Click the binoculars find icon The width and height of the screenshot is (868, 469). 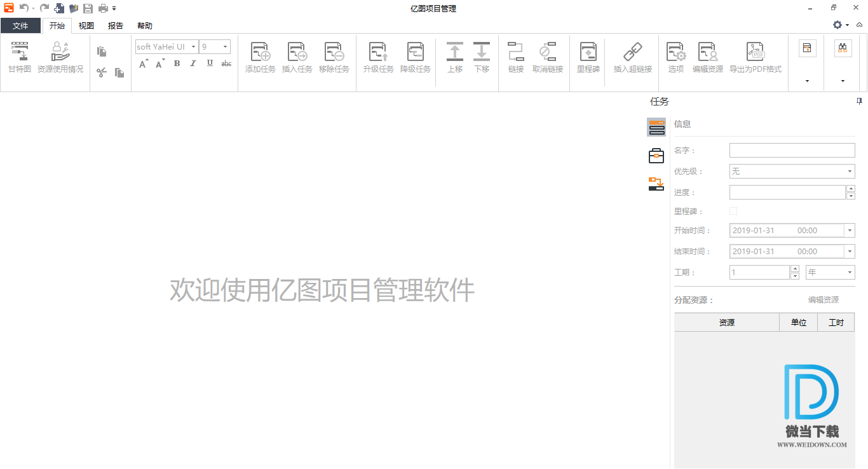point(843,48)
